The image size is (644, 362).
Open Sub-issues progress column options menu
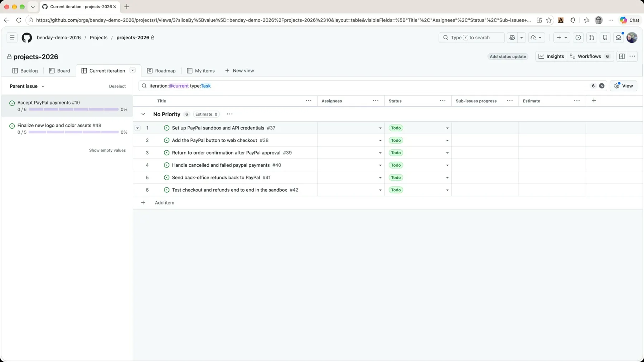click(x=510, y=101)
